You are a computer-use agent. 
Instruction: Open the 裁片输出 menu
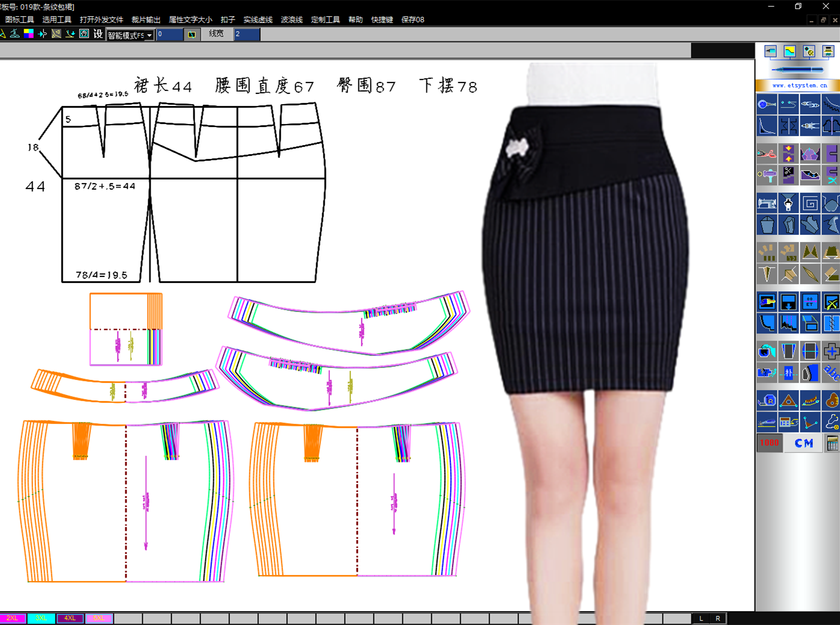pos(146,20)
